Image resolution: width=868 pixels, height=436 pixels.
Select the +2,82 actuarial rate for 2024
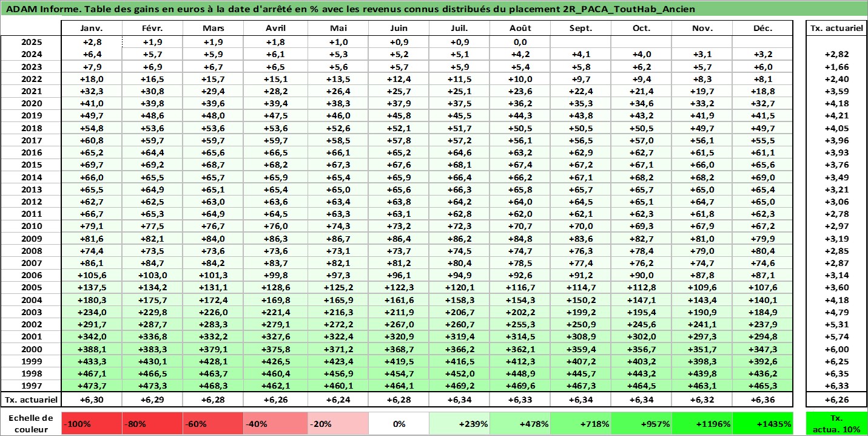tap(836, 55)
